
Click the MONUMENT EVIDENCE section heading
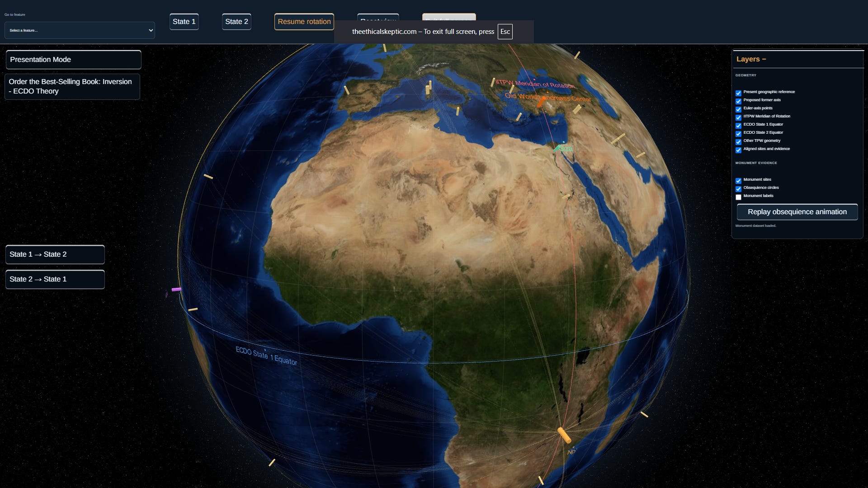click(x=756, y=163)
